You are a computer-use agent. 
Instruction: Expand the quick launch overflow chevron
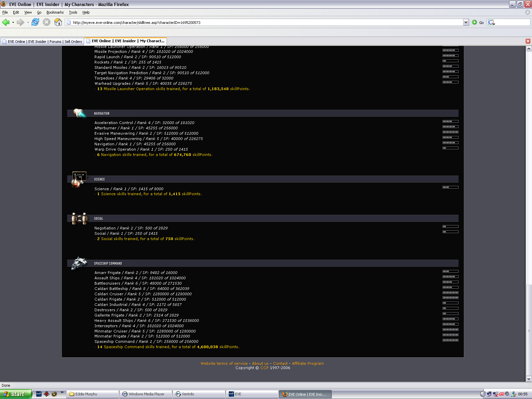click(x=62, y=393)
